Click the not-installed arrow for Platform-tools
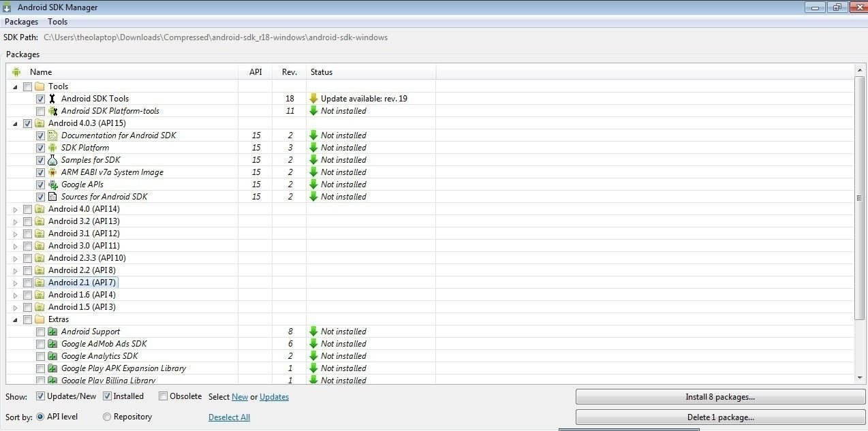The image size is (868, 431). (x=313, y=111)
